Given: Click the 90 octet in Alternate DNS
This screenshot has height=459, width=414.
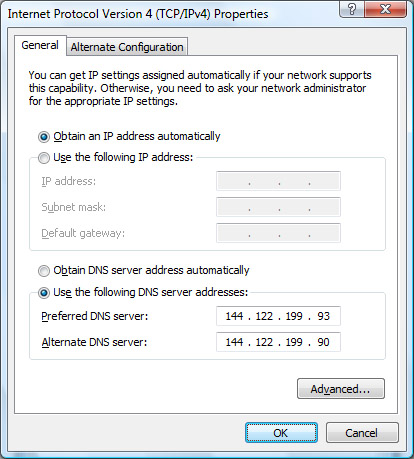Looking at the screenshot, I should click(x=324, y=342).
